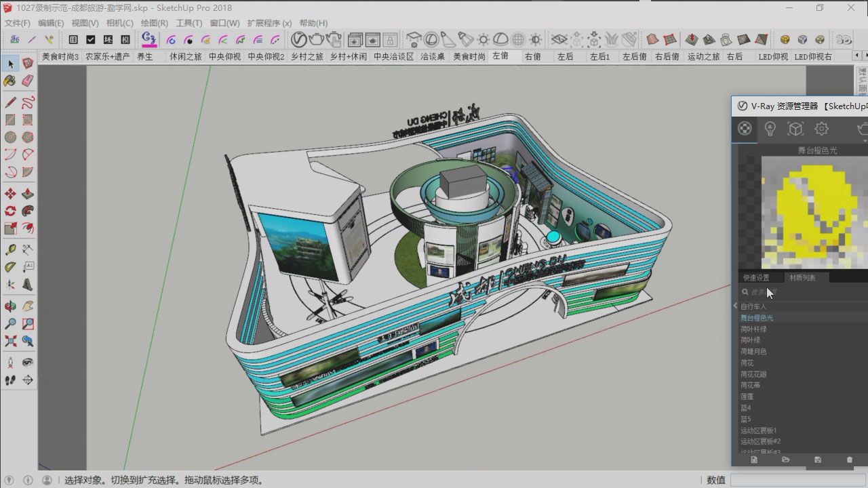Click new material icon in V-Ray panel
868x488 pixels.
tap(753, 460)
